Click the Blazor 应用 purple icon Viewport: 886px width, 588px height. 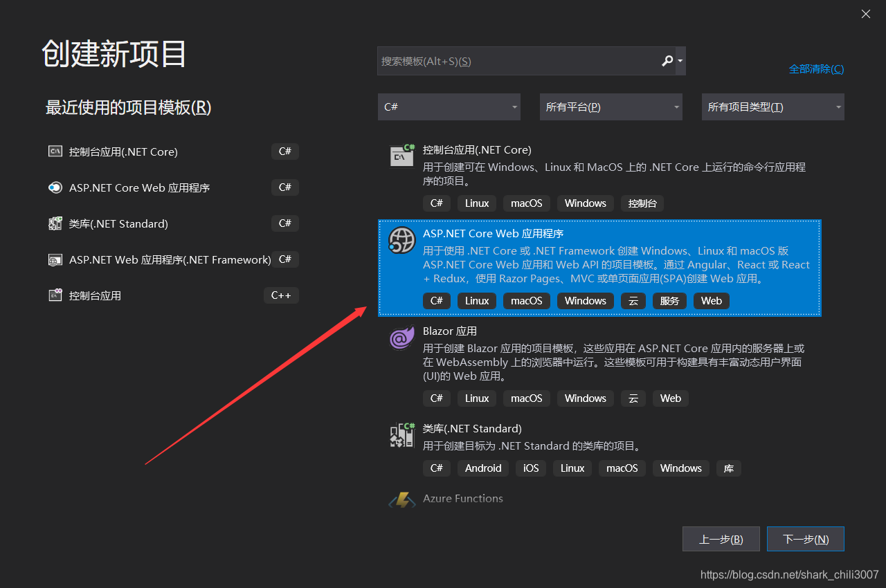tap(402, 338)
